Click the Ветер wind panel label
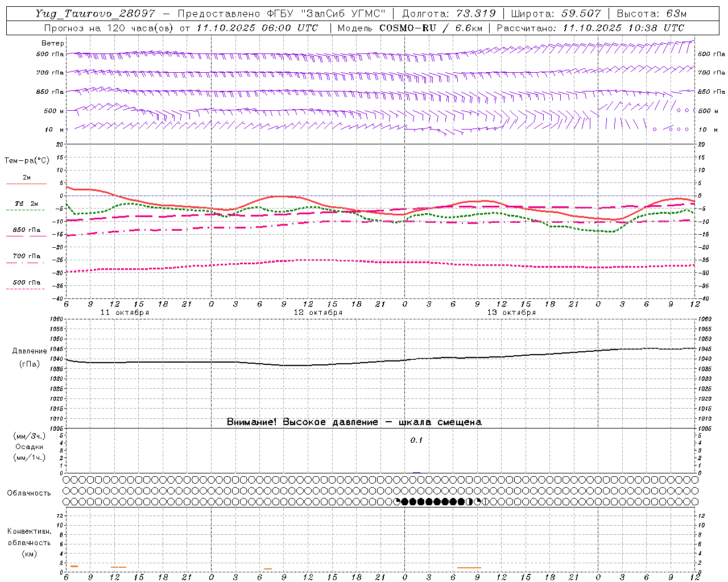The height and width of the screenshot is (582, 728). (x=53, y=43)
